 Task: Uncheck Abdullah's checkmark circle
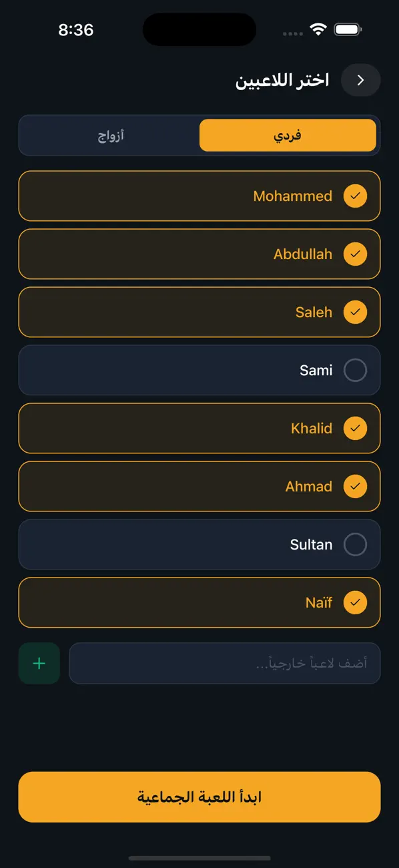coord(355,254)
